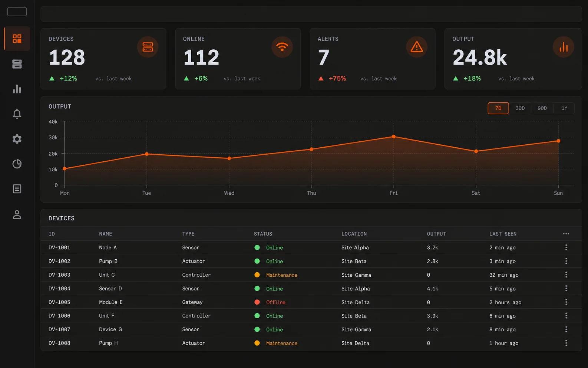The height and width of the screenshot is (368, 588).
Task: Open row actions for DV-1008 Pump H
Action: pos(566,343)
